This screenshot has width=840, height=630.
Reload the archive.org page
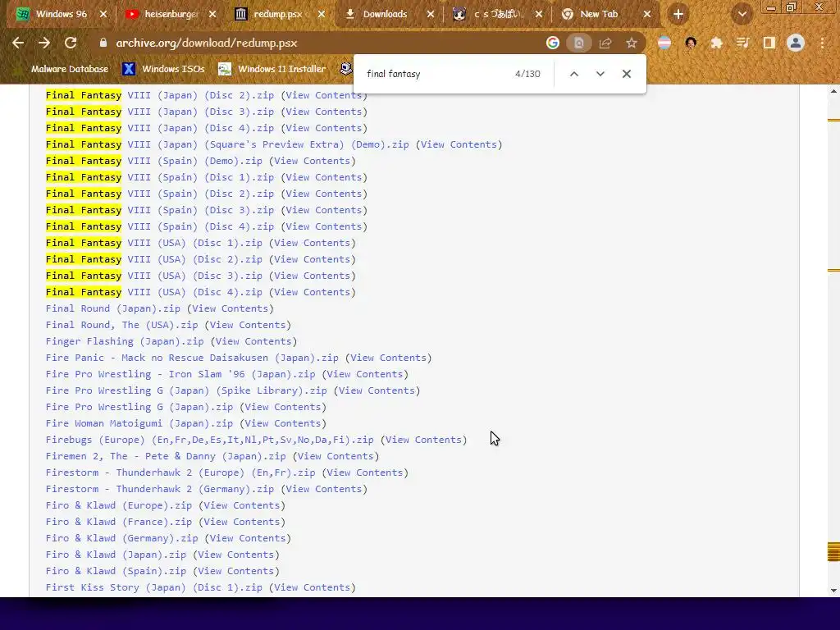tap(71, 43)
